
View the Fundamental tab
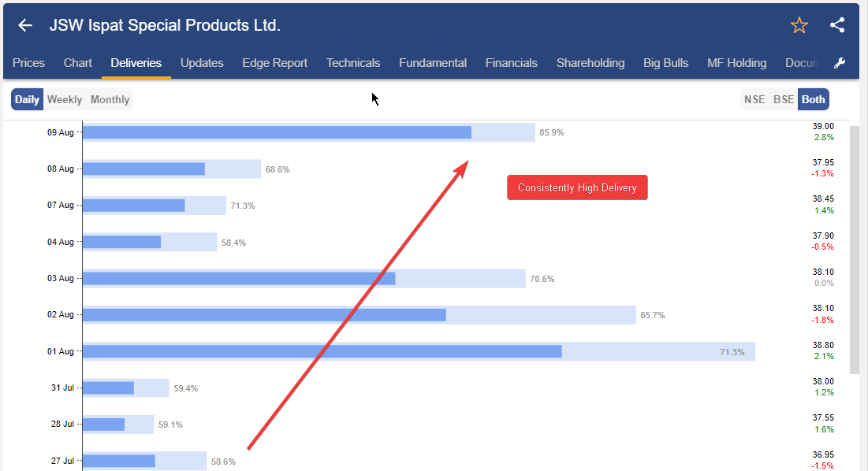433,63
